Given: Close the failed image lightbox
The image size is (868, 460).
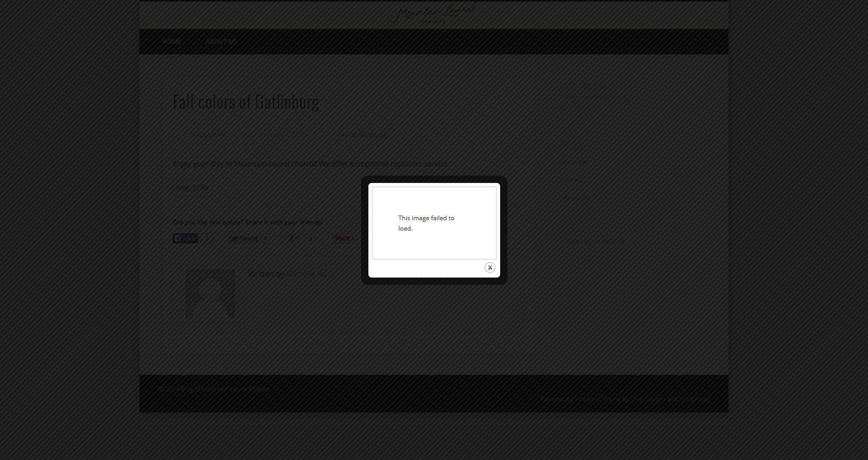Looking at the screenshot, I should pos(490,267).
